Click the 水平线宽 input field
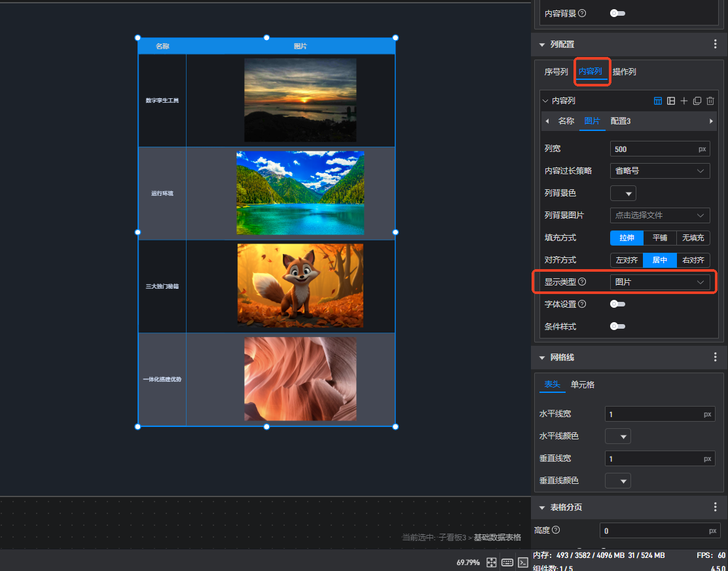The height and width of the screenshot is (571, 728). (x=660, y=414)
